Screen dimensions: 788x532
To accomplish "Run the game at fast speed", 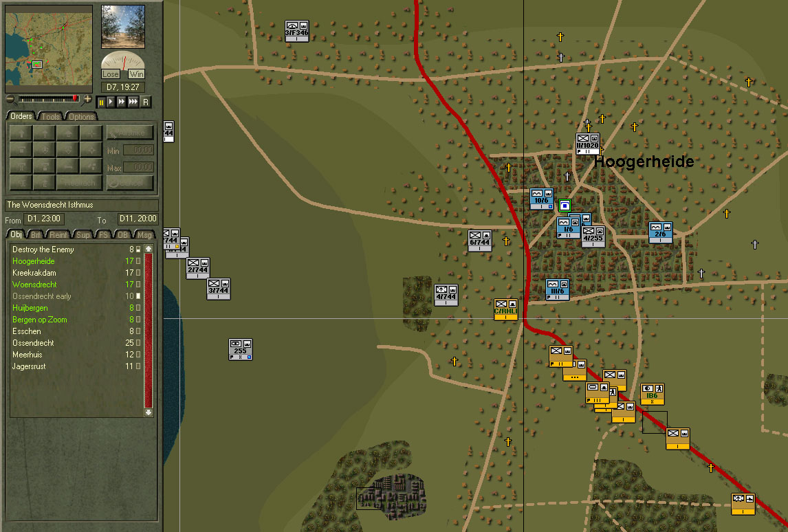I will [122, 102].
